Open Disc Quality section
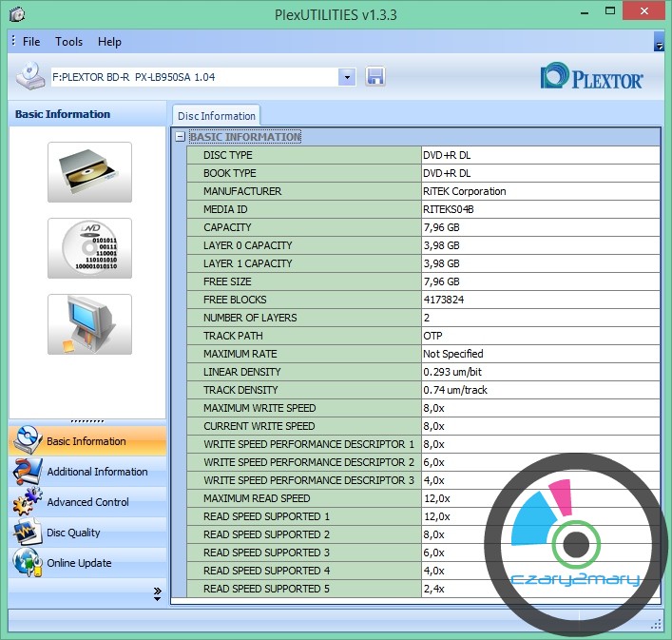Viewport: 672px width, 640px height. click(x=73, y=533)
